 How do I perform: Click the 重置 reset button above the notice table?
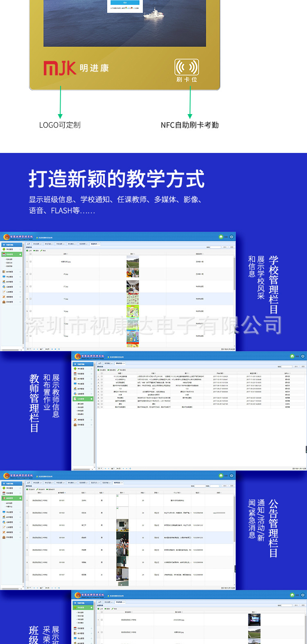pyautogui.click(x=303, y=367)
